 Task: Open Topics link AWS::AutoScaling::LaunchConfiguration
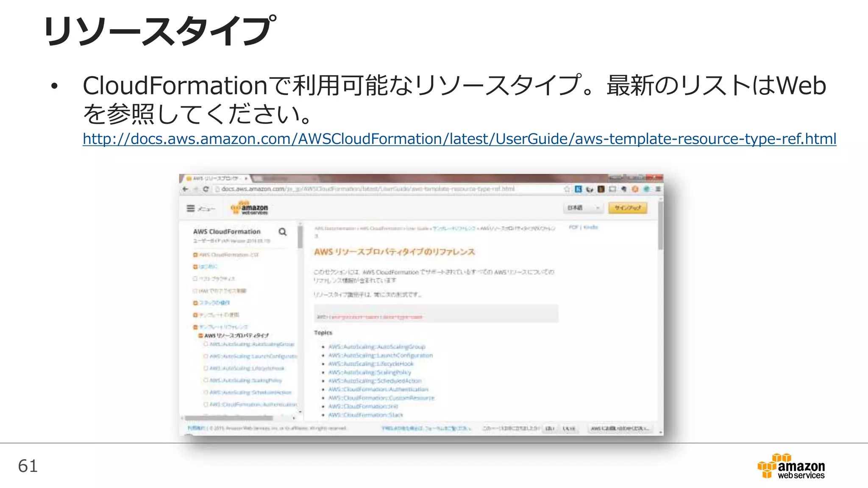(381, 355)
